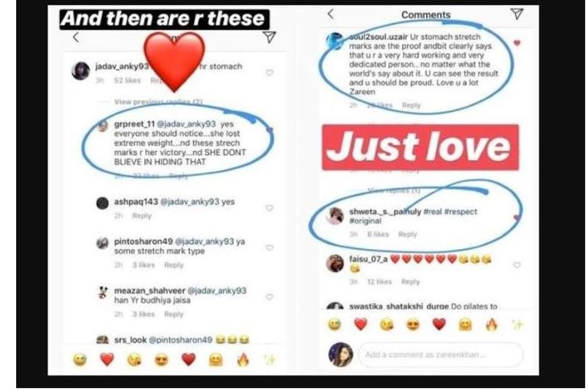The image size is (588, 391).
Task: Tap the back arrow in left comments panel
Action: 76,37
